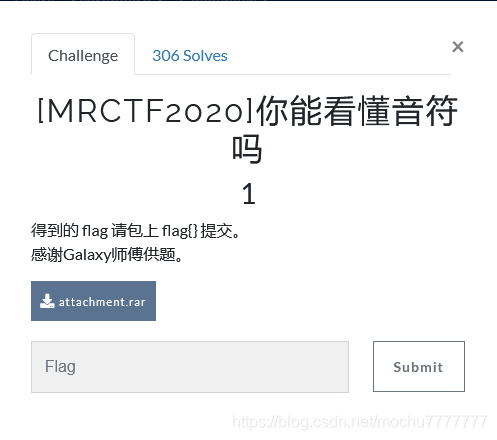Viewport: 497px width, 440px height.
Task: Download the attachment.rar file
Action: [x=93, y=301]
